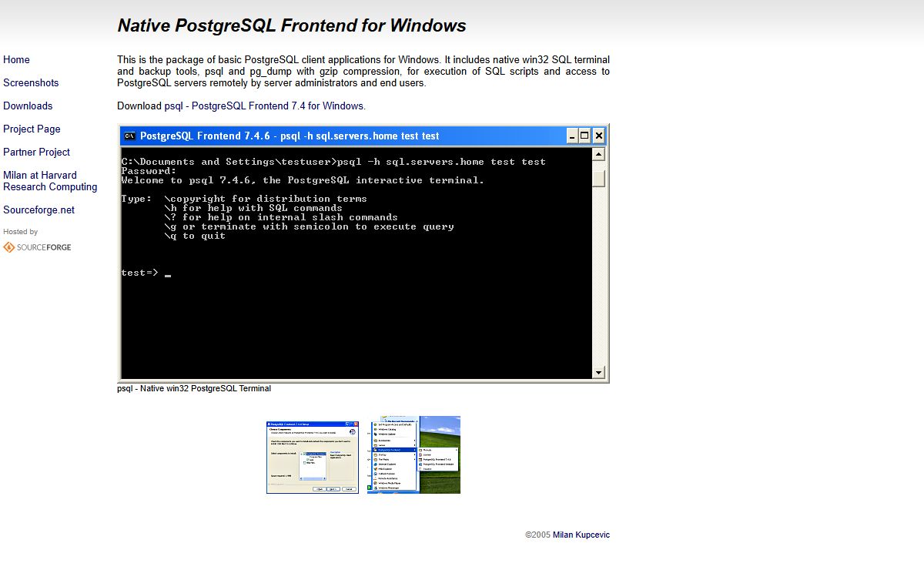Click the command prompt icon in terminal title bar

[x=129, y=136]
